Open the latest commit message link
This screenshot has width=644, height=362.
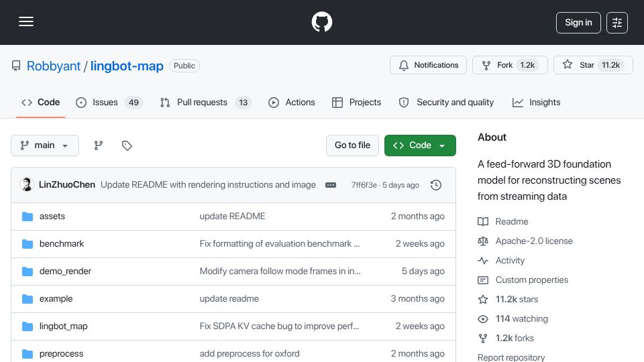pyautogui.click(x=208, y=185)
